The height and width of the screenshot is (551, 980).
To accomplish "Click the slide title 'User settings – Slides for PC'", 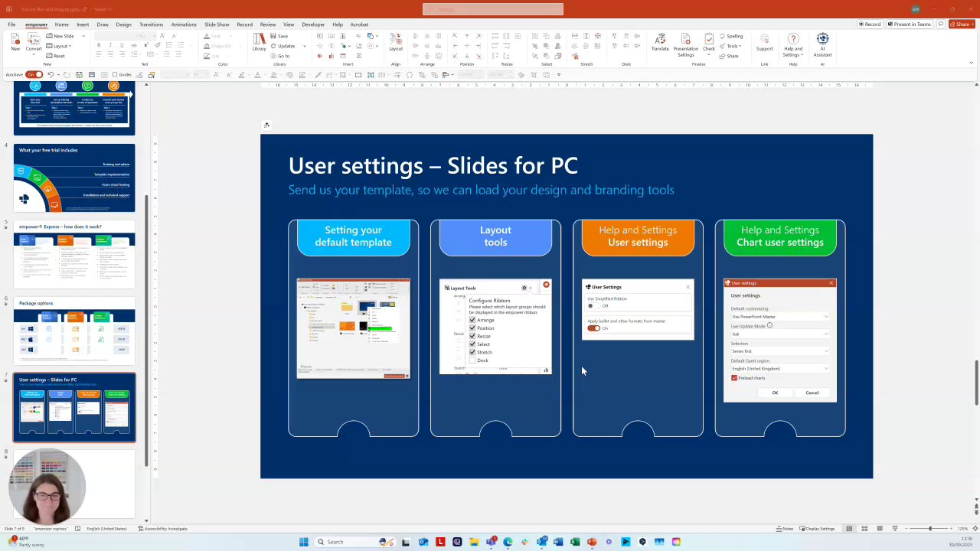I will pyautogui.click(x=433, y=165).
